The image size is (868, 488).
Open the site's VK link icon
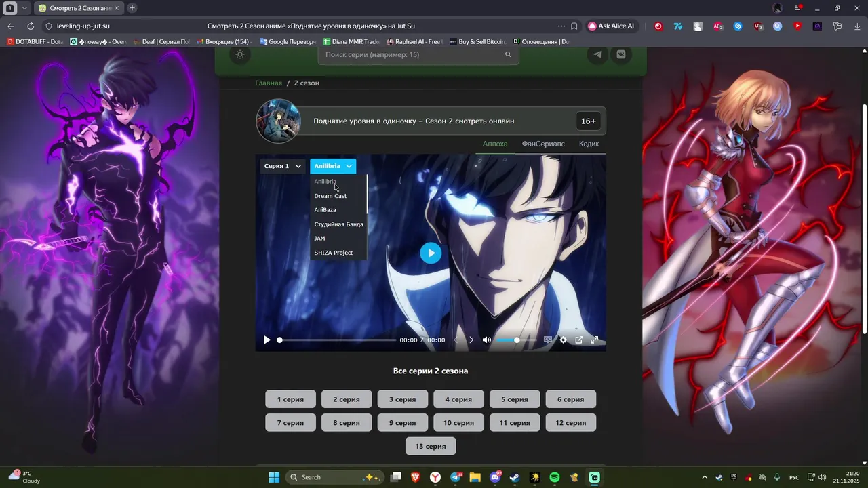pyautogui.click(x=621, y=54)
